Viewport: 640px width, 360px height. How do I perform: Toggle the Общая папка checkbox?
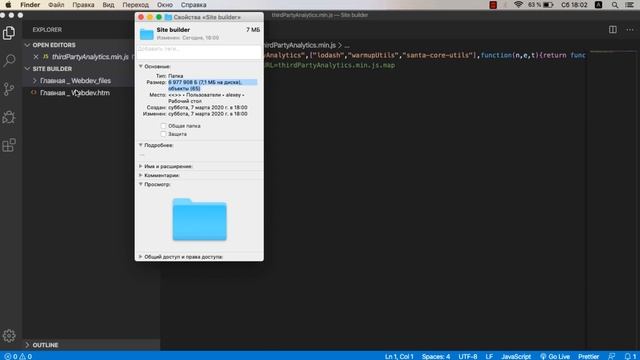tap(163, 126)
